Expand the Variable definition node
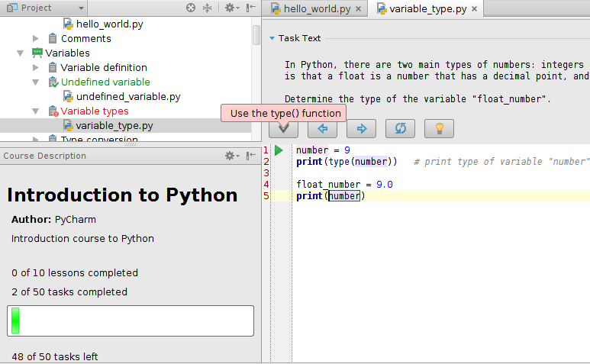The height and width of the screenshot is (364, 590). click(35, 68)
